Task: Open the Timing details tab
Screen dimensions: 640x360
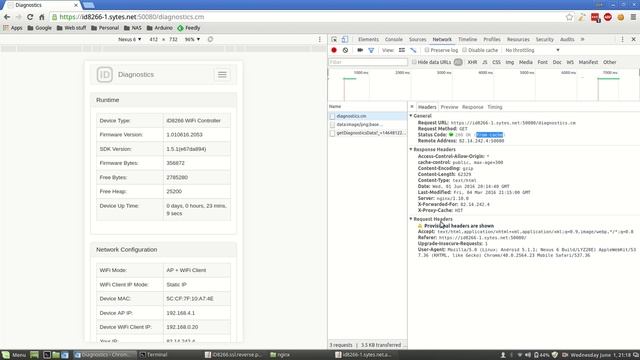Action: (495, 107)
